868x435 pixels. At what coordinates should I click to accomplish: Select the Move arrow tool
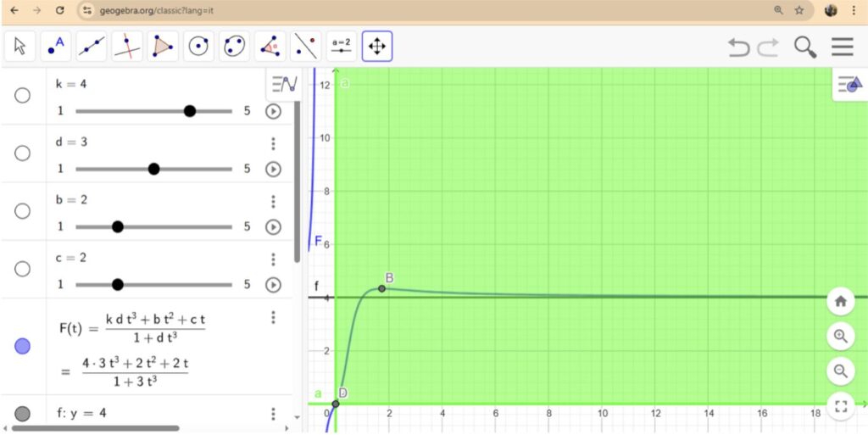click(20, 47)
